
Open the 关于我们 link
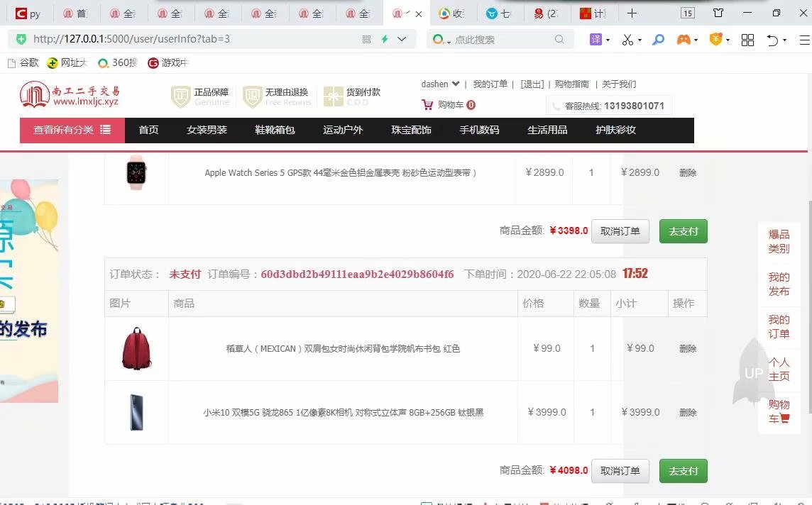pyautogui.click(x=619, y=84)
